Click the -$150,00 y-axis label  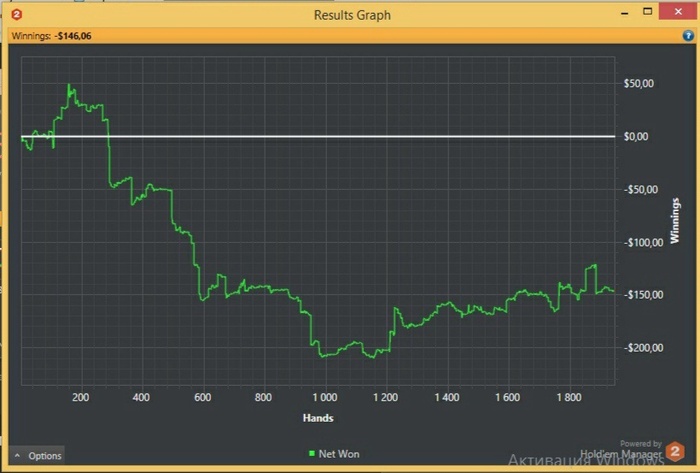coord(643,295)
